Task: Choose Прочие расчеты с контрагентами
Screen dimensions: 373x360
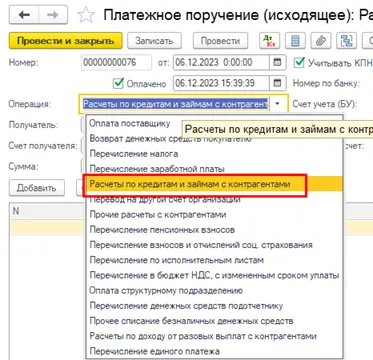Action: (215, 215)
